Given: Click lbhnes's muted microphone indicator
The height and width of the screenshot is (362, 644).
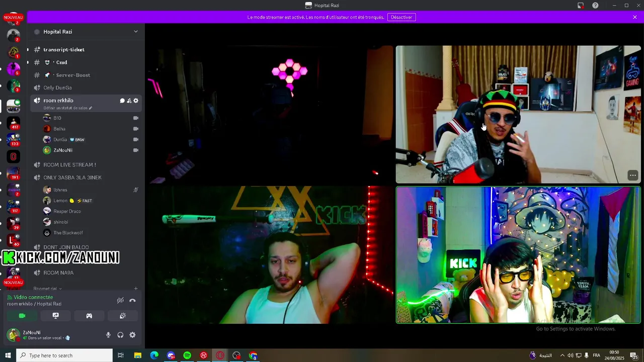Looking at the screenshot, I should [x=136, y=190].
